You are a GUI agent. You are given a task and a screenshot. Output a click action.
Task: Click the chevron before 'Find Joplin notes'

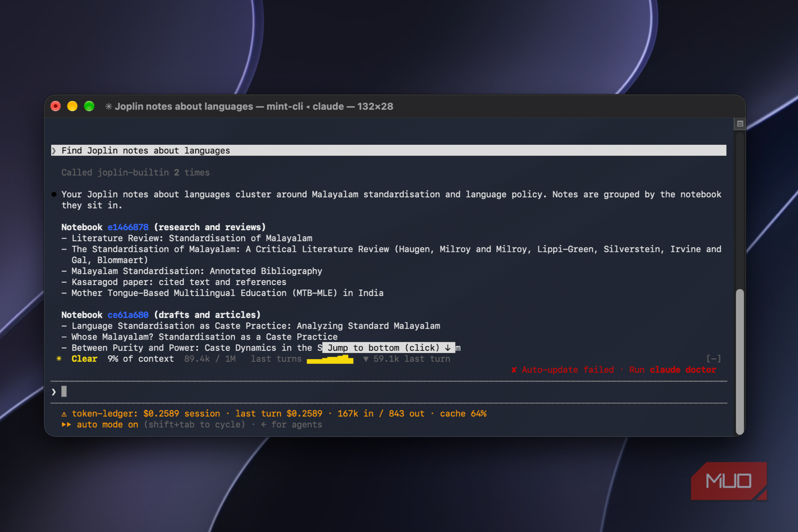point(54,151)
